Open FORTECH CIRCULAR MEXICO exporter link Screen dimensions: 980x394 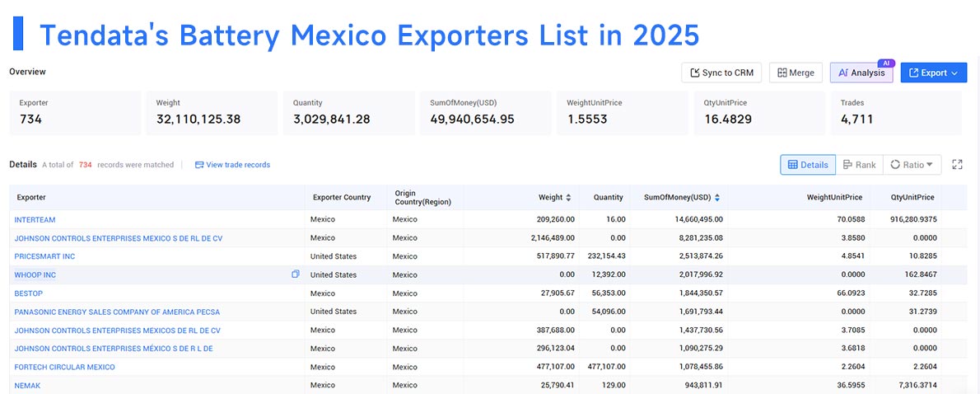click(x=64, y=367)
